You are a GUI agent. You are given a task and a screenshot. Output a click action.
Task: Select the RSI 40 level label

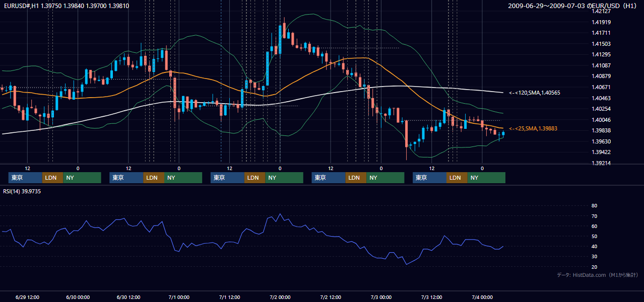pyautogui.click(x=594, y=246)
